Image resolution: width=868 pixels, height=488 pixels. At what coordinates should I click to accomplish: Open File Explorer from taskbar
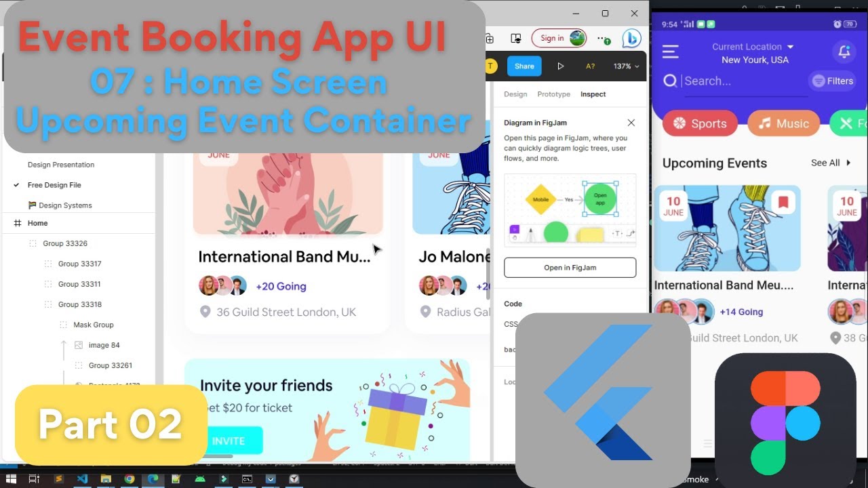point(106,479)
